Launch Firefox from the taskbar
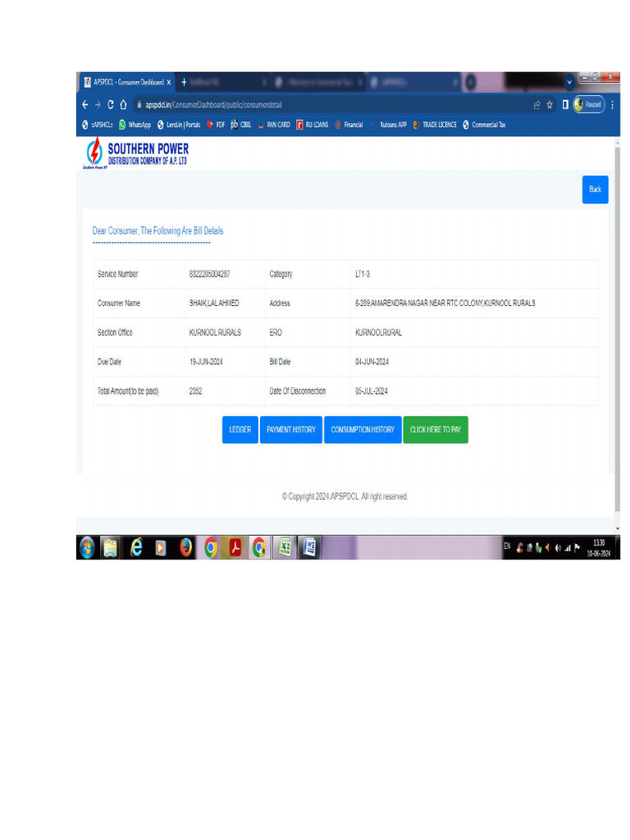 click(186, 548)
